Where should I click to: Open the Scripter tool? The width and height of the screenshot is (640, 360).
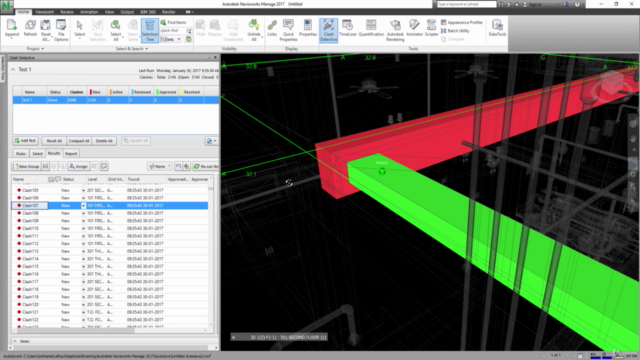431,29
